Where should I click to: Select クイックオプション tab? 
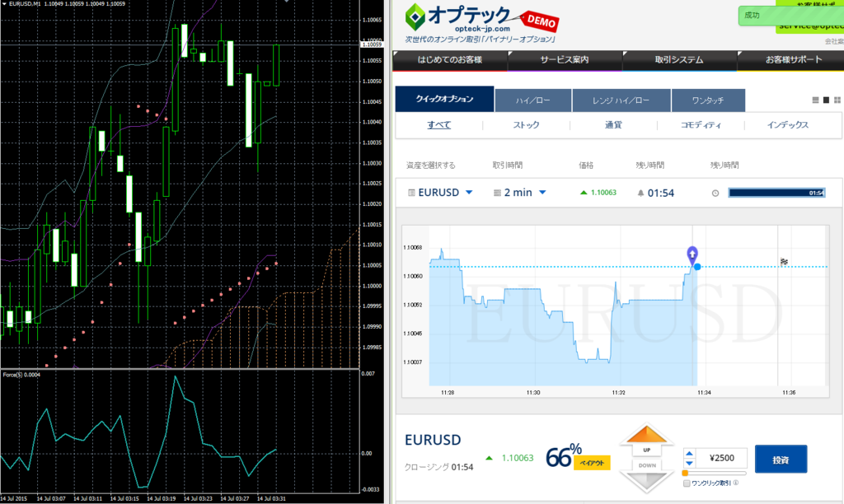pyautogui.click(x=444, y=99)
